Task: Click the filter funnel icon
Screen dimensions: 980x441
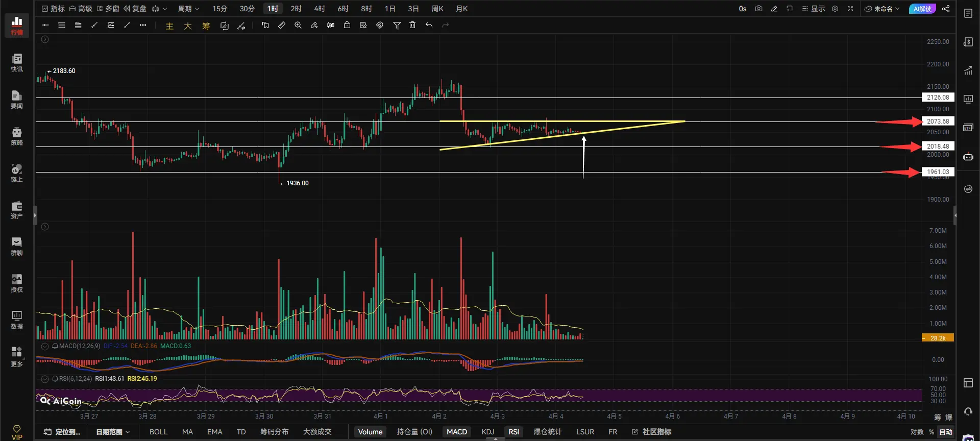Action: 397,25
